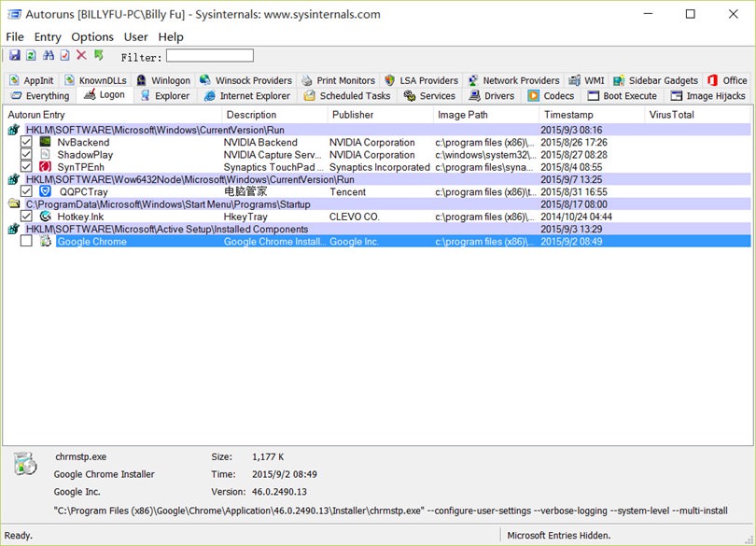Viewport: 756px width, 546px height.
Task: Switch to the Everything tab
Action: click(40, 96)
